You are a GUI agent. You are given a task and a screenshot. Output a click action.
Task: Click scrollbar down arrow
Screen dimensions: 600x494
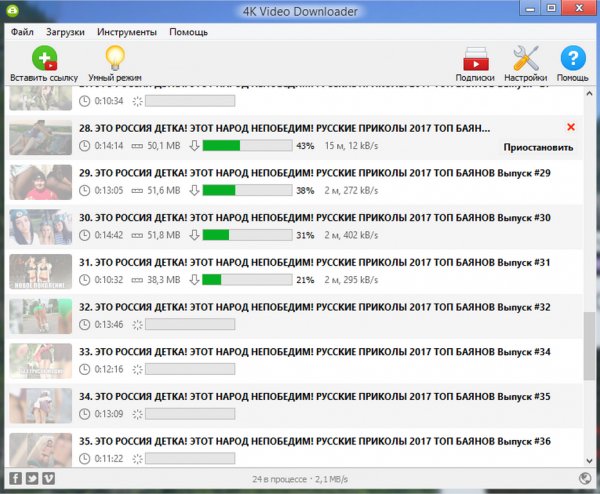pyautogui.click(x=589, y=461)
